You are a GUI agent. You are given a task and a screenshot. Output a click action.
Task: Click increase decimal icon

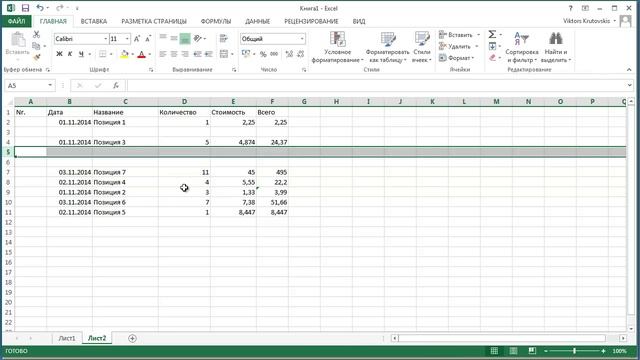click(x=289, y=54)
